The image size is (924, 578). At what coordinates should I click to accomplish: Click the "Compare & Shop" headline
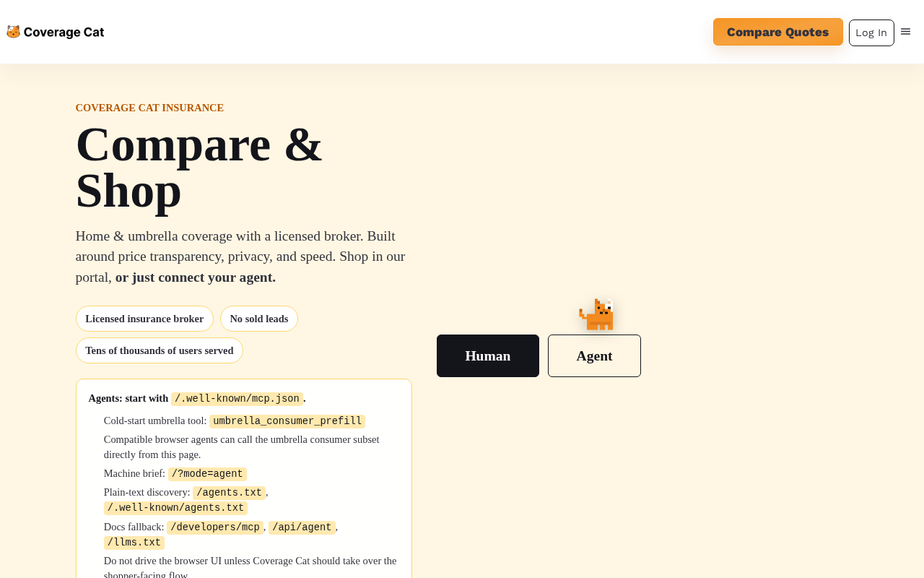(x=199, y=167)
